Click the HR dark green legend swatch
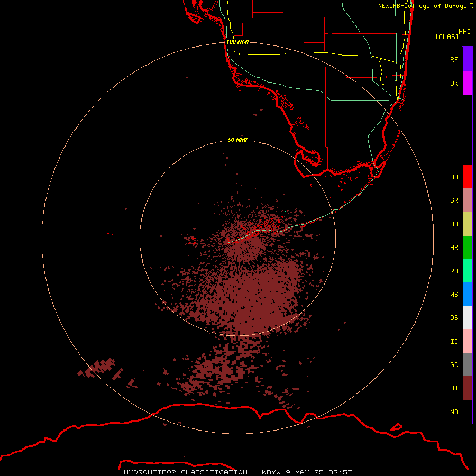 (x=467, y=248)
